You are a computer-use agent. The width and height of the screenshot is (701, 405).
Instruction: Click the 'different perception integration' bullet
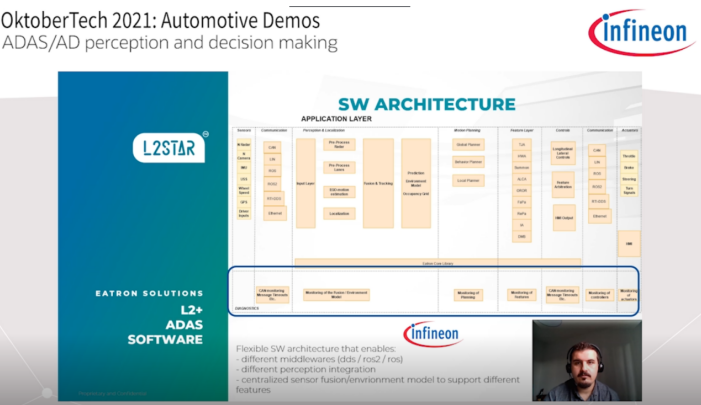[x=306, y=369]
